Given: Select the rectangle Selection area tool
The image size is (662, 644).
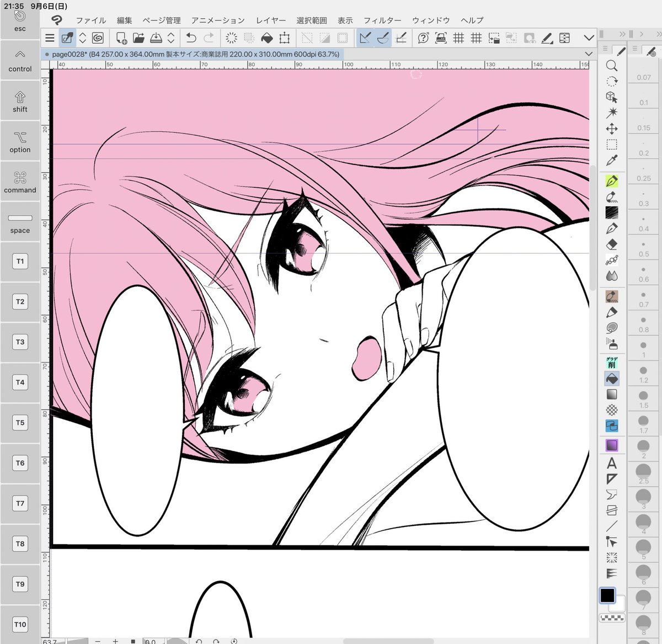Looking at the screenshot, I should pyautogui.click(x=612, y=145).
